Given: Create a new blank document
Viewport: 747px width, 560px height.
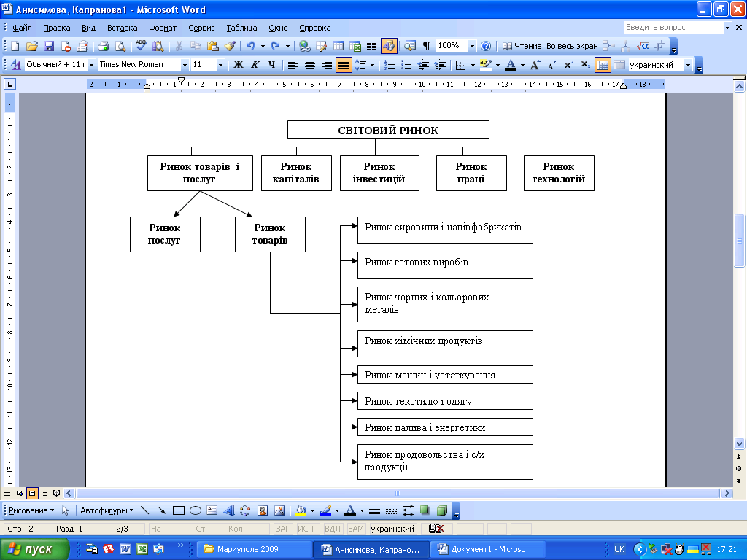Looking at the screenshot, I should point(15,46).
